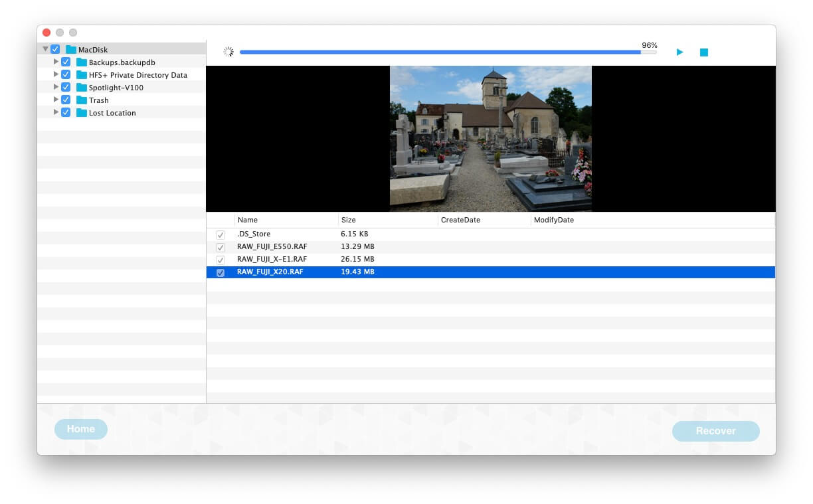The image size is (813, 504).
Task: Click the scan progress bar
Action: [448, 52]
